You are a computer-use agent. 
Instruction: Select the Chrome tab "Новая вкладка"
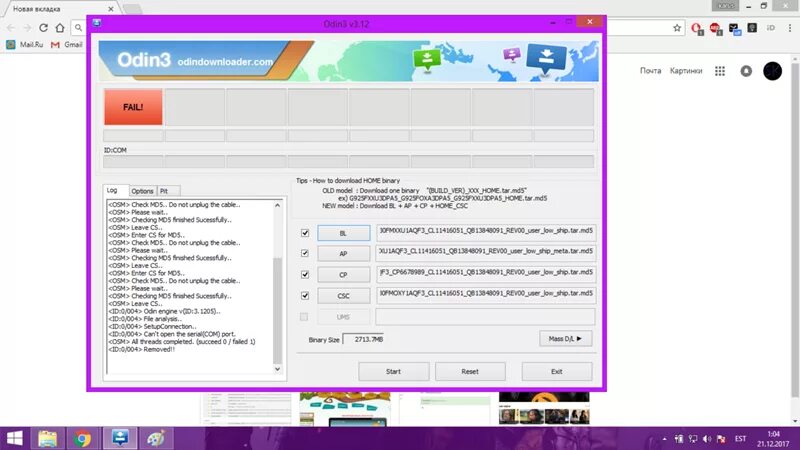coord(61,9)
